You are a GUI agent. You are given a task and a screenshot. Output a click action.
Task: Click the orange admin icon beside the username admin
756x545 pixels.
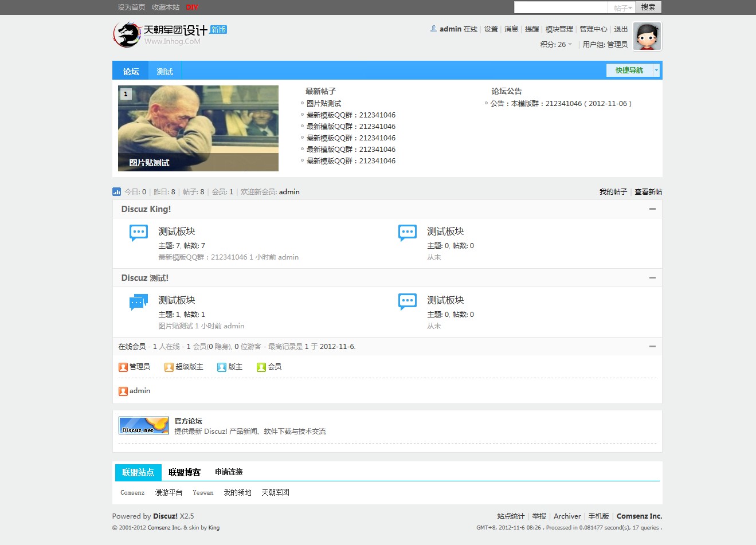[123, 391]
